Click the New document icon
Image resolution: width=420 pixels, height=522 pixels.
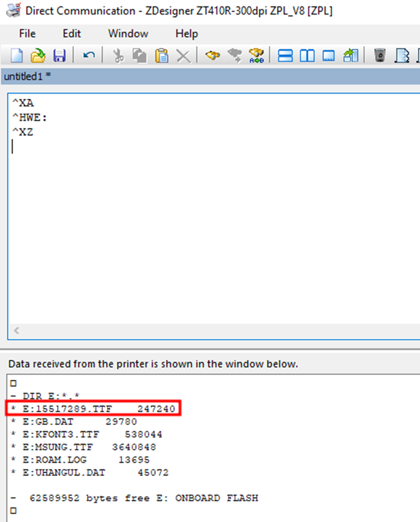17,55
